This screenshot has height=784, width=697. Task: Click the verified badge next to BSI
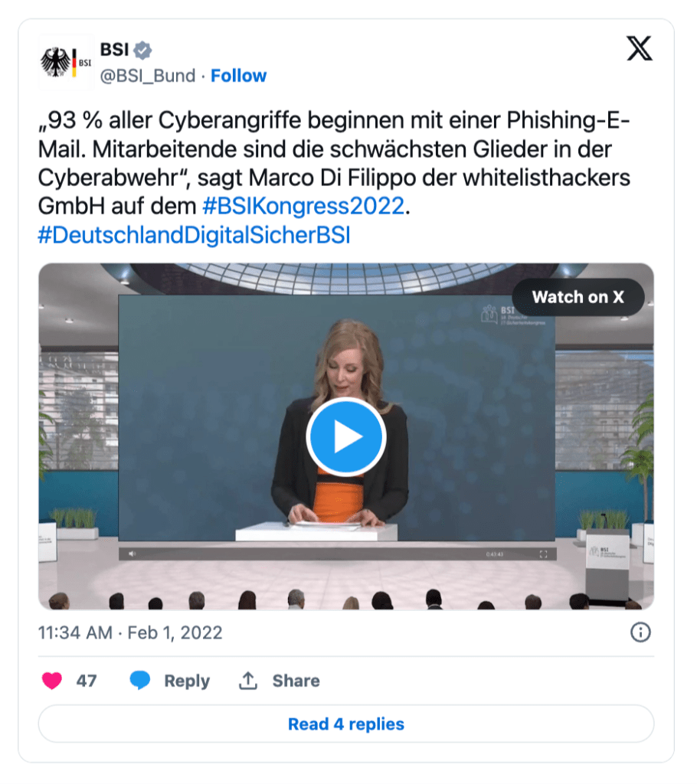click(142, 50)
